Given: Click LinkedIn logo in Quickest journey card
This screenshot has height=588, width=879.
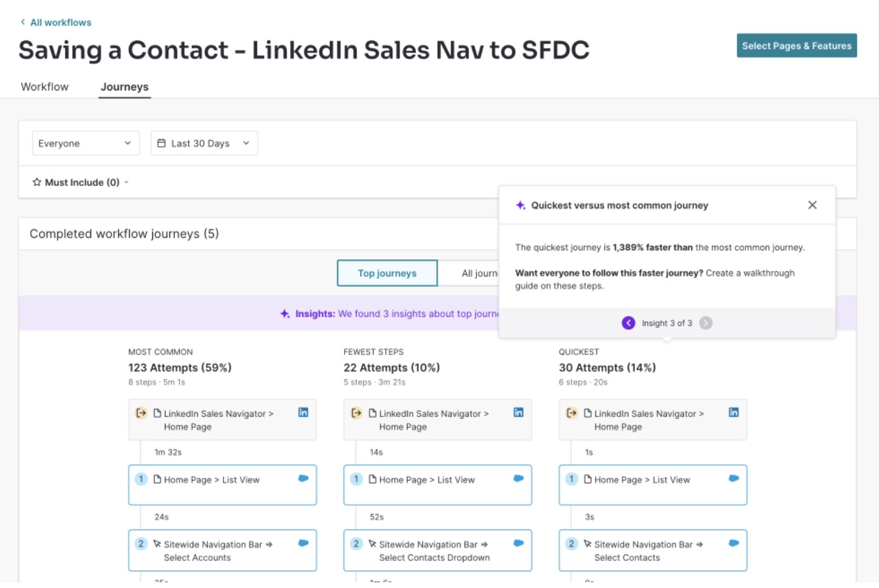Looking at the screenshot, I should [x=734, y=412].
